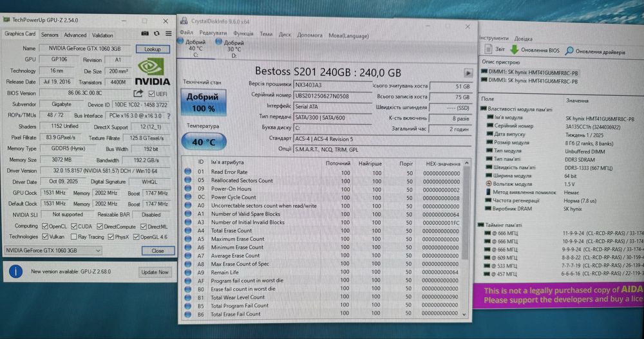The image size is (644, 339).
Task: Switch to the Advanced tab
Action: tap(75, 35)
